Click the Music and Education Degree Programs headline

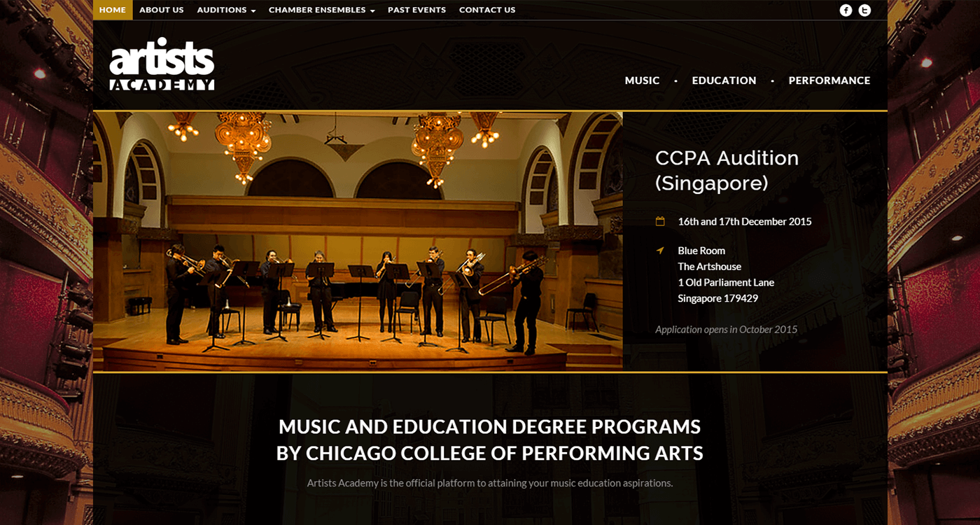coord(490,440)
